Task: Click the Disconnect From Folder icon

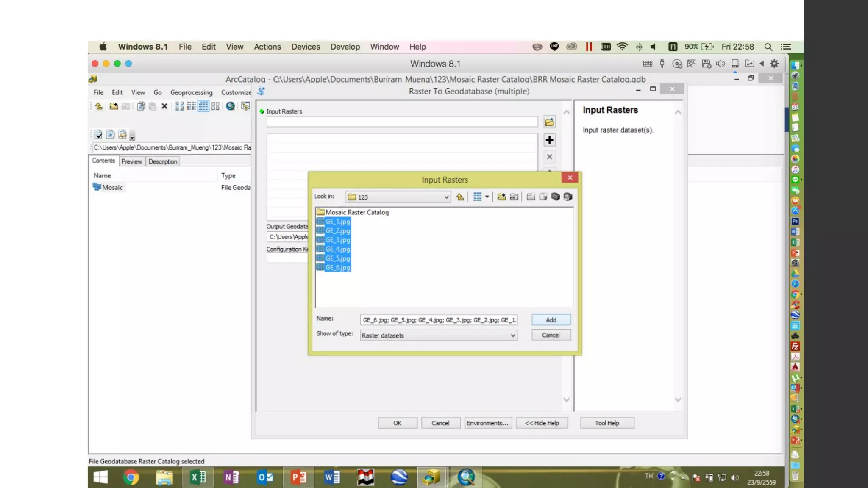Action: pyautogui.click(x=514, y=197)
